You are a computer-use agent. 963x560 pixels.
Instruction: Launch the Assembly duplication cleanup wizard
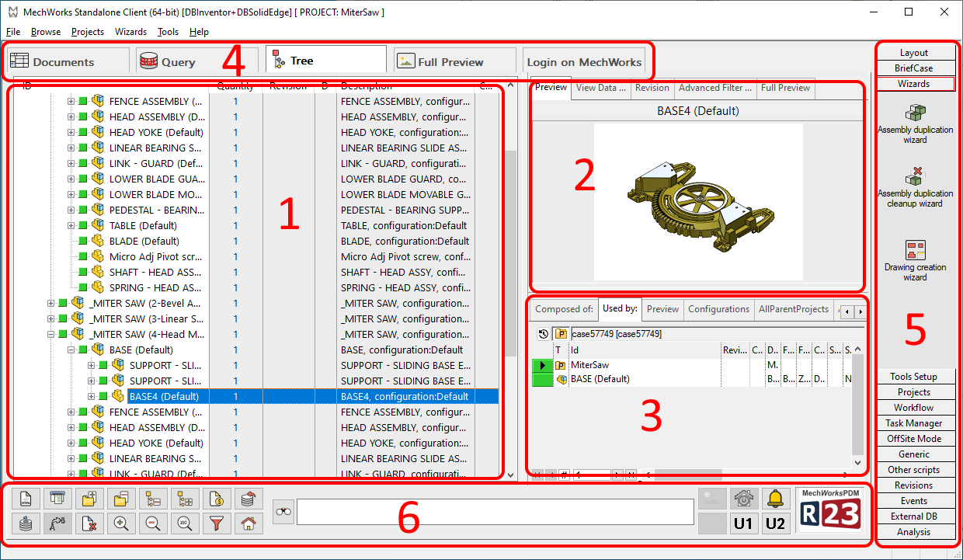click(915, 186)
